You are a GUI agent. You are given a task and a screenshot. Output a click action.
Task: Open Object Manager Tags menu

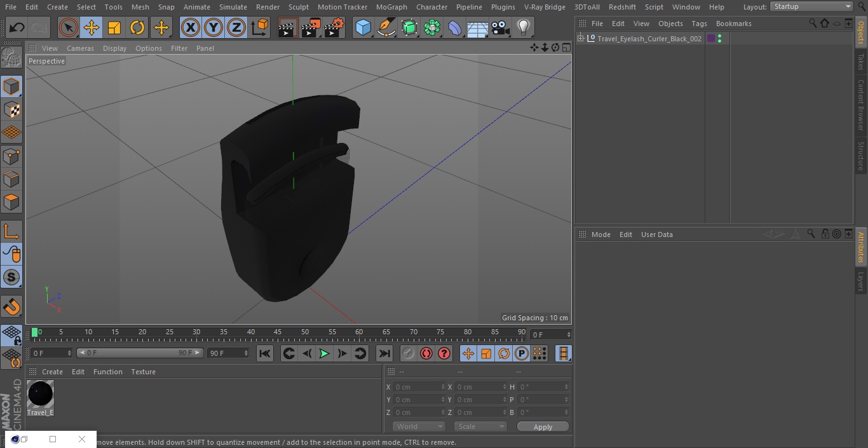tap(699, 24)
